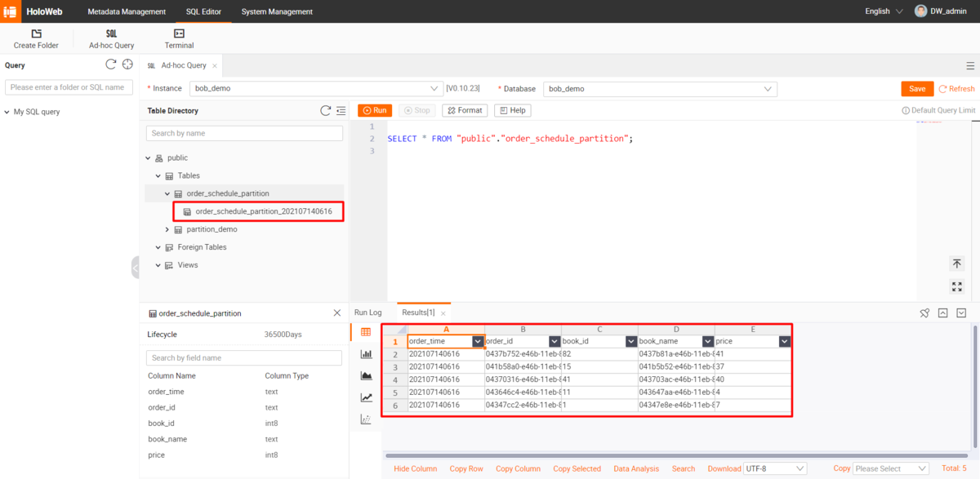Expand the partition_demo table node
This screenshot has height=479, width=980.
tap(167, 229)
